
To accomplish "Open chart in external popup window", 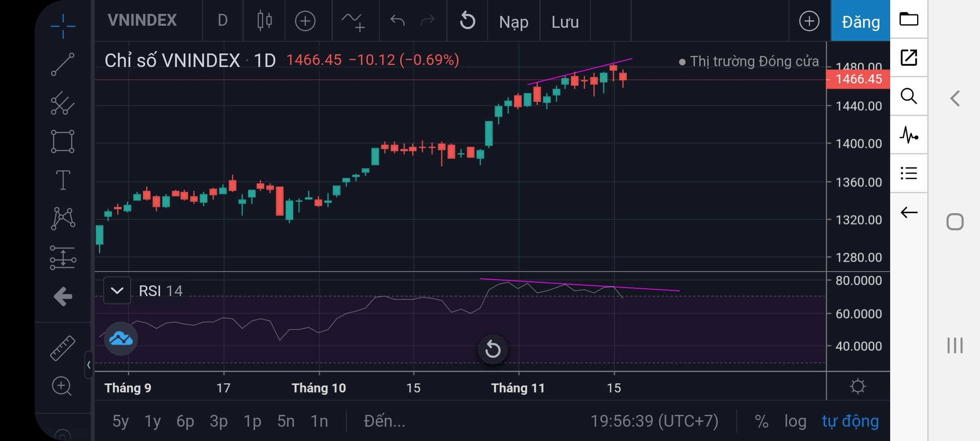I will 909,58.
